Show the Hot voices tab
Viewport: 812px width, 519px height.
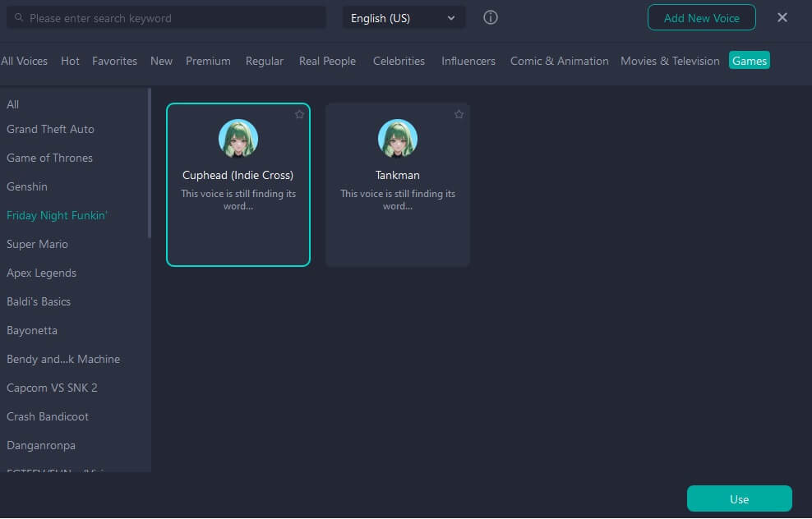click(x=71, y=61)
